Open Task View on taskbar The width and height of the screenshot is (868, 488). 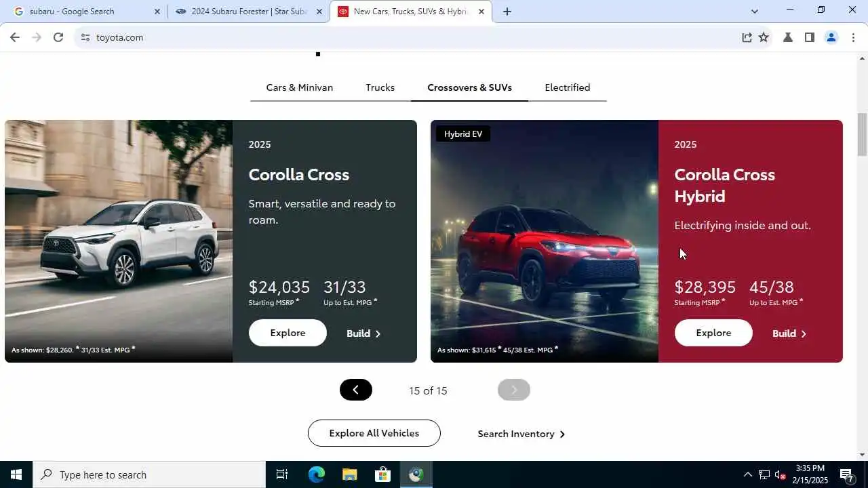[x=282, y=474]
